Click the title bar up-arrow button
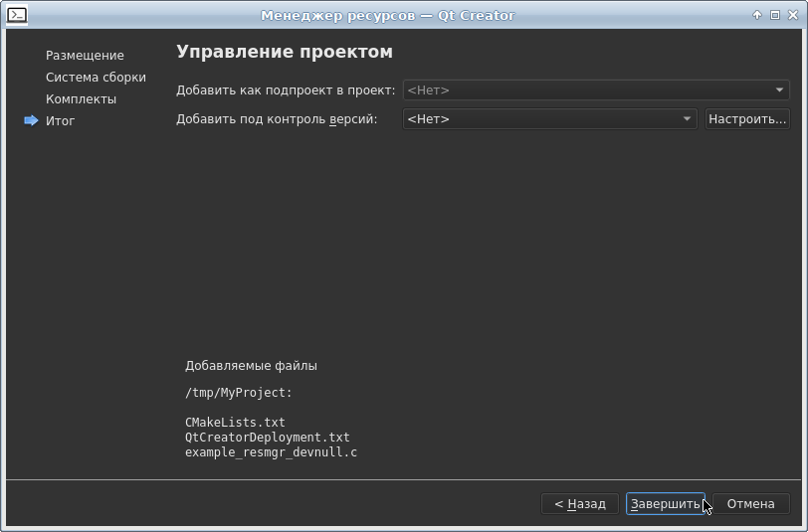 757,15
